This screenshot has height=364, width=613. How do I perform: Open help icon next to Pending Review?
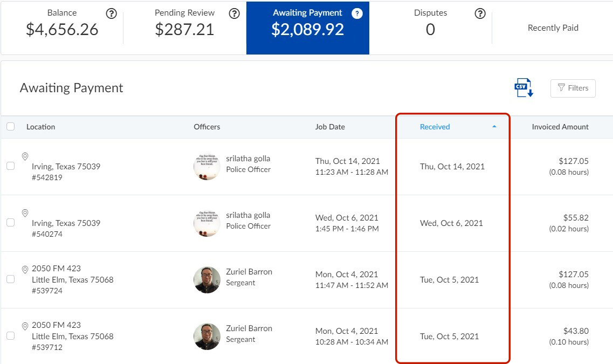234,13
